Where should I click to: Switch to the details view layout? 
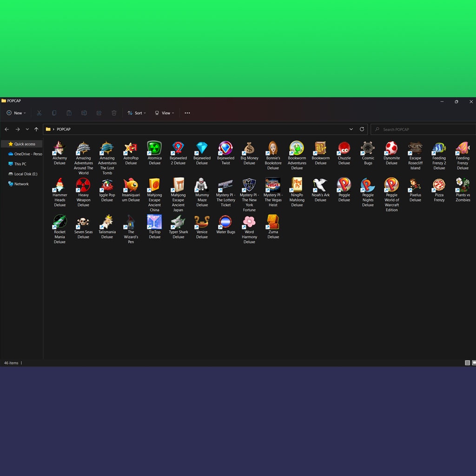point(467,363)
